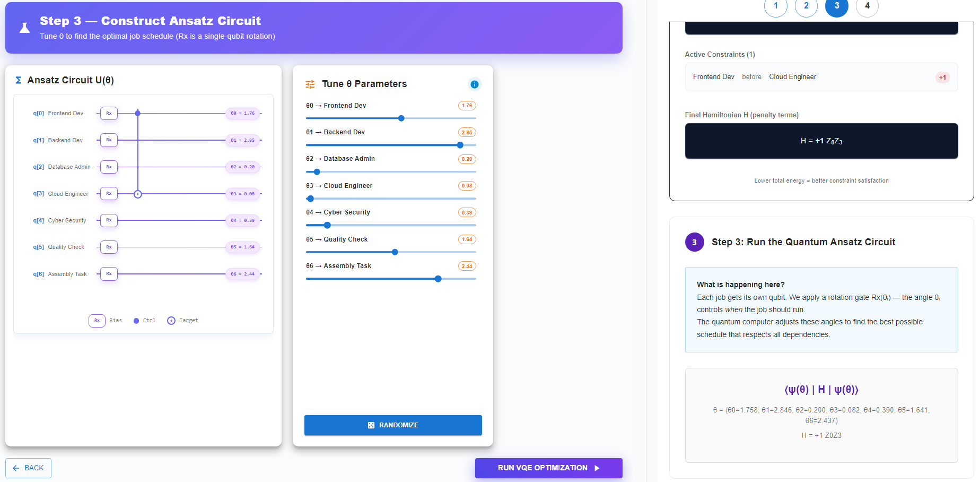Click the θ6 Assembly Task slider handle

click(438, 279)
